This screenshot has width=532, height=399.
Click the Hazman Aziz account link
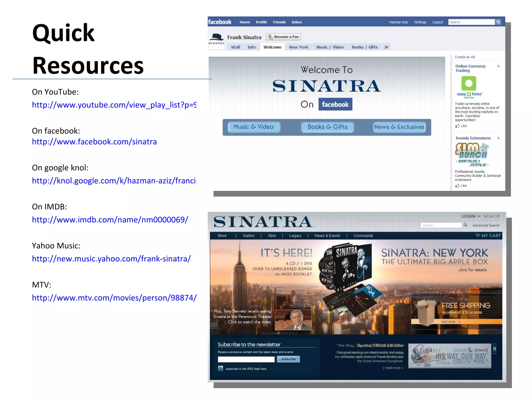[398, 22]
